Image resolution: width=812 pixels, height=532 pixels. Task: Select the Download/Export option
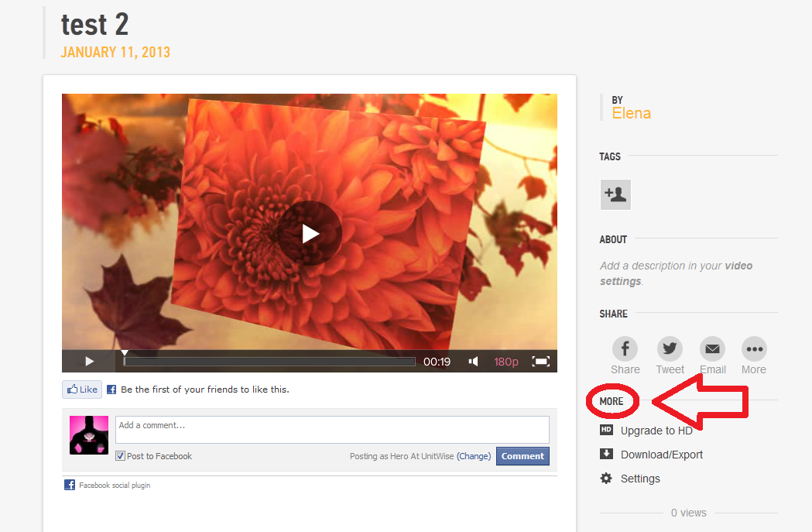click(660, 455)
